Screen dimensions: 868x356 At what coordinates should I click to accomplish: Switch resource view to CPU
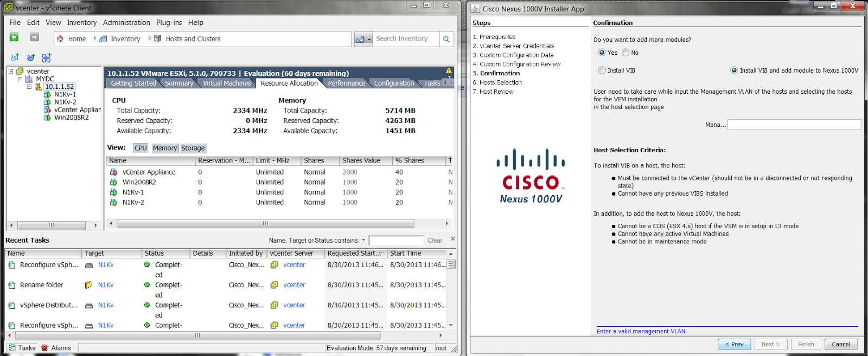click(x=141, y=148)
